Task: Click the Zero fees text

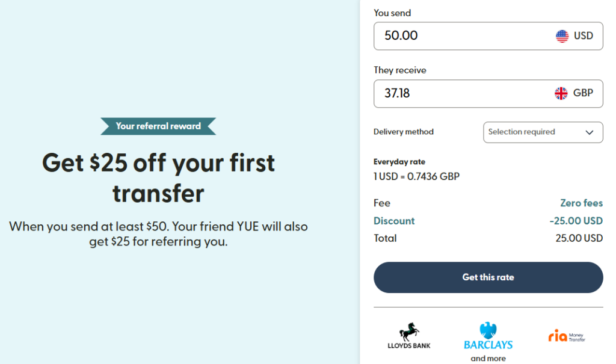Action: point(581,203)
